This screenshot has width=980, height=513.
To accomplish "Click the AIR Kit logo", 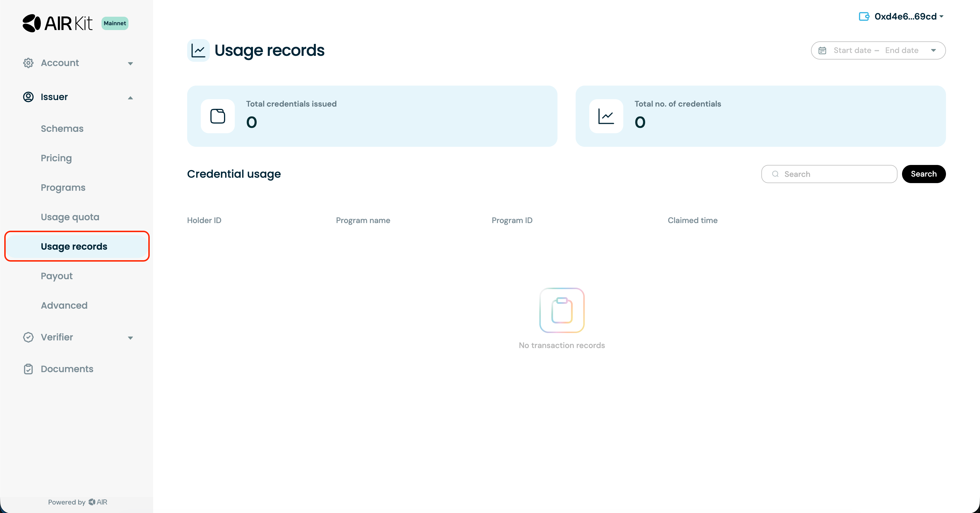I will click(x=58, y=23).
